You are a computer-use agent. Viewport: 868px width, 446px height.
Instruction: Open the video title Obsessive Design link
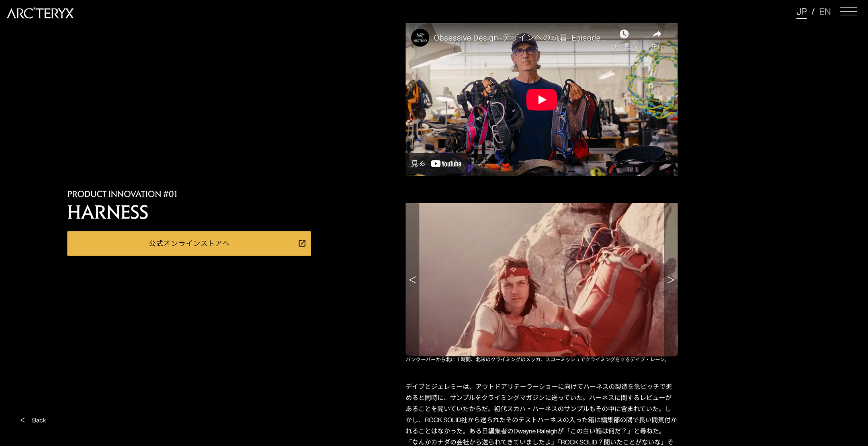(x=519, y=38)
